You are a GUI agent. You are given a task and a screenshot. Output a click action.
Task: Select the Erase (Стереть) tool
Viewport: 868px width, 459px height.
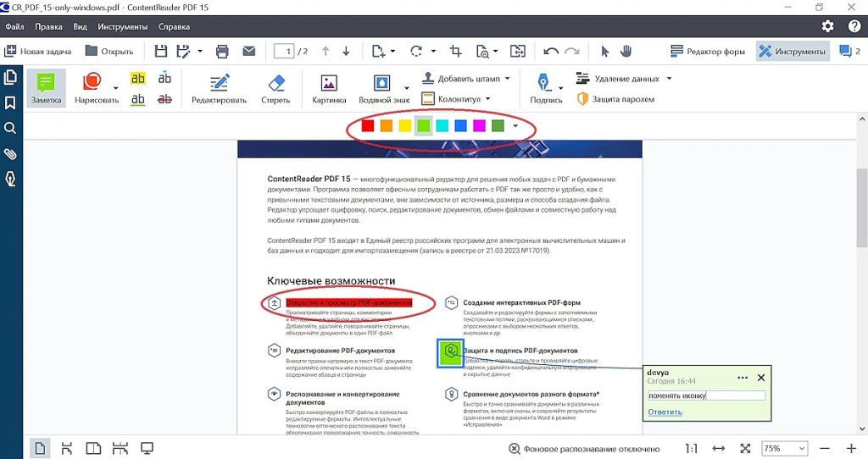[x=275, y=88]
